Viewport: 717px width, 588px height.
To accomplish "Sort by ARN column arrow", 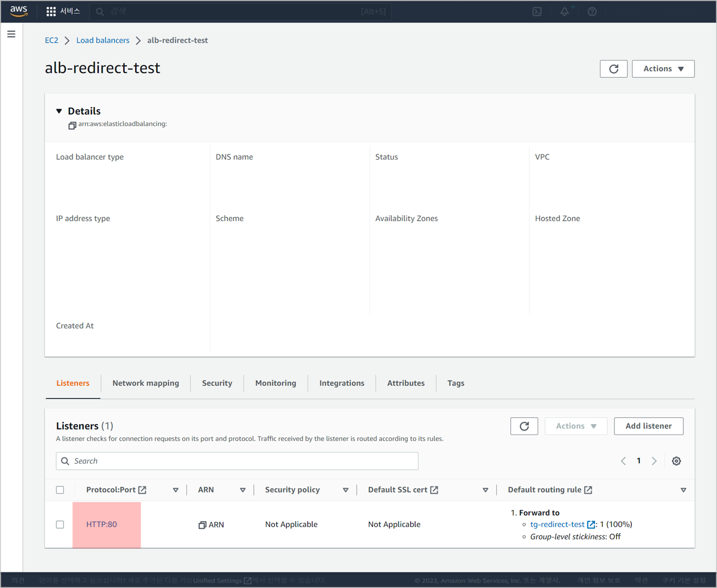I will pyautogui.click(x=243, y=490).
